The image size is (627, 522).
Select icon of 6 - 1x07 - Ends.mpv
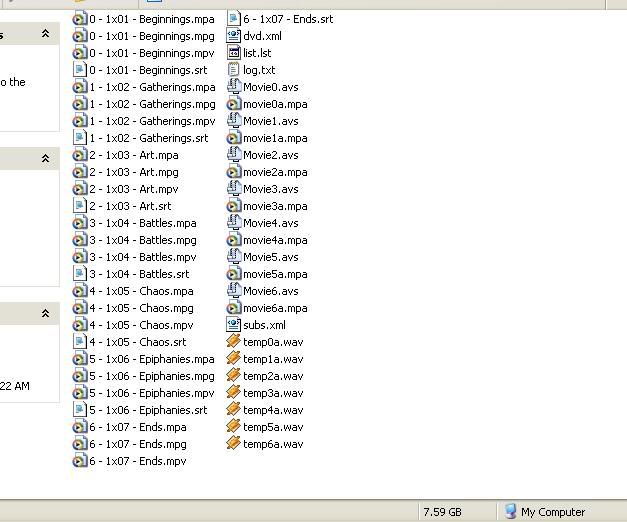click(80, 461)
